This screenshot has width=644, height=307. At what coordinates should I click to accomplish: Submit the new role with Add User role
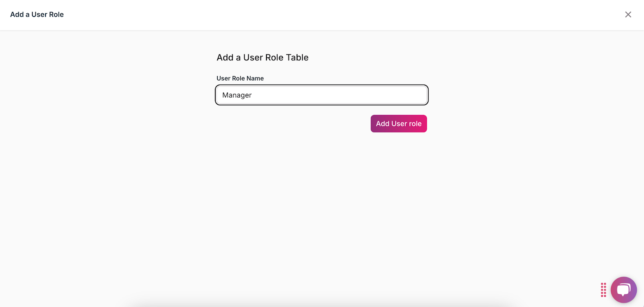(x=398, y=124)
